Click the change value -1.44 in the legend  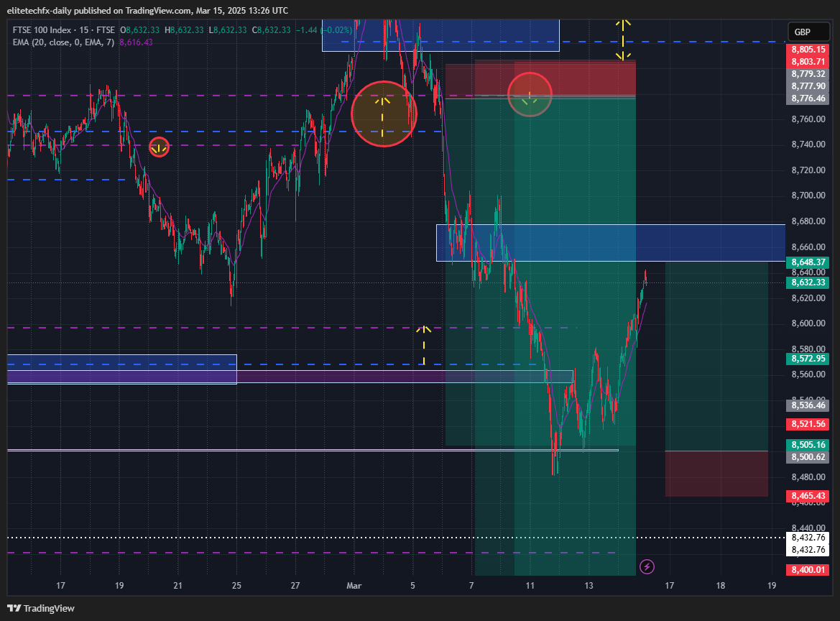pyautogui.click(x=306, y=30)
